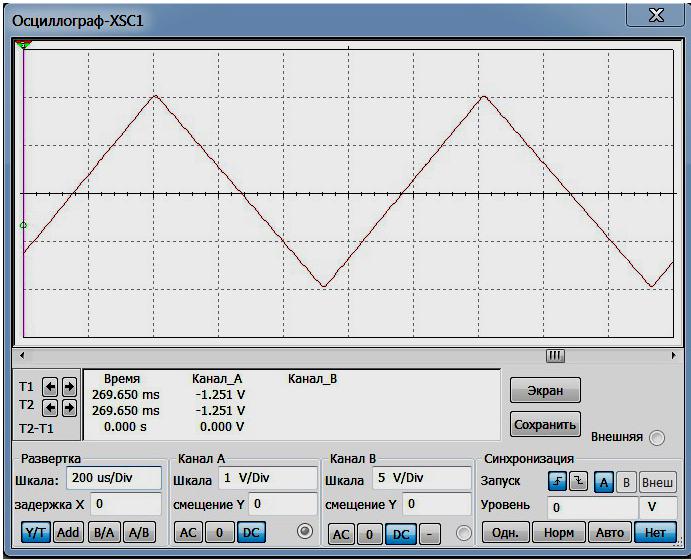Click the Уровень trigger level input field
Image resolution: width=691 pixels, height=560 pixels.
pyautogui.click(x=592, y=508)
